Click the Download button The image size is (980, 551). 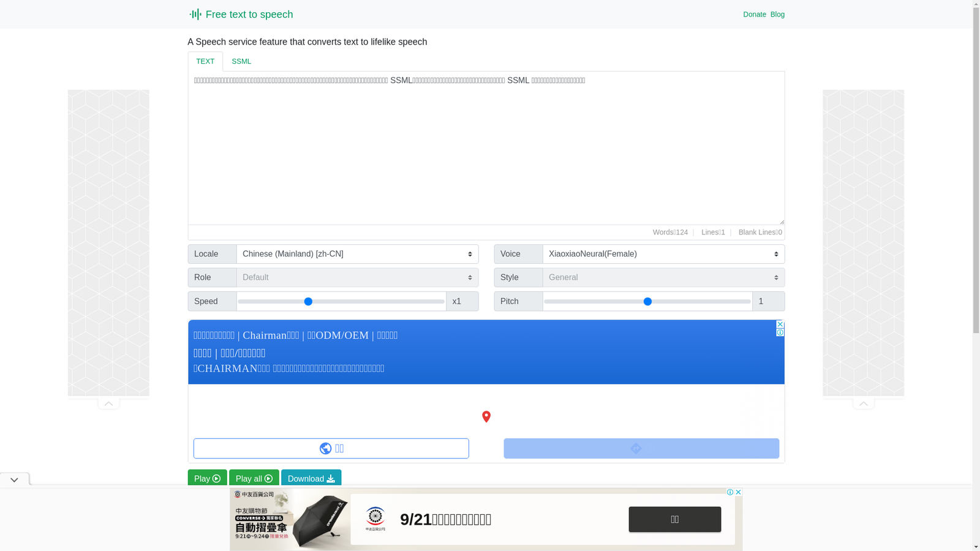[311, 479]
